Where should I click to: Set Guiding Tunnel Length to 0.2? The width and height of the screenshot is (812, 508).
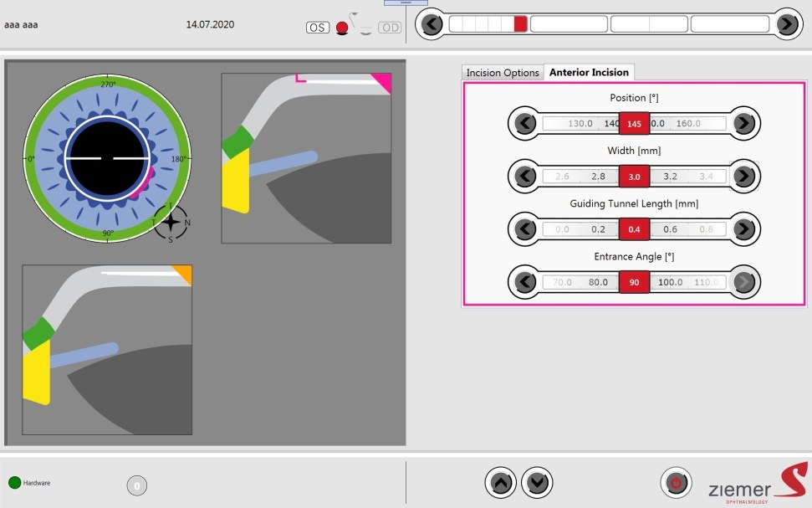coord(598,229)
